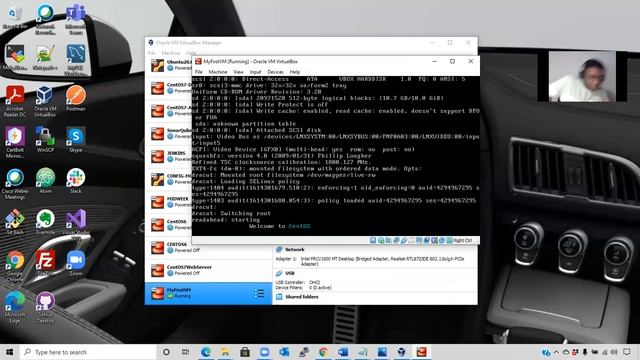Open Zoom desktop shortcut
The width and height of the screenshot is (640, 360).
pos(76,263)
